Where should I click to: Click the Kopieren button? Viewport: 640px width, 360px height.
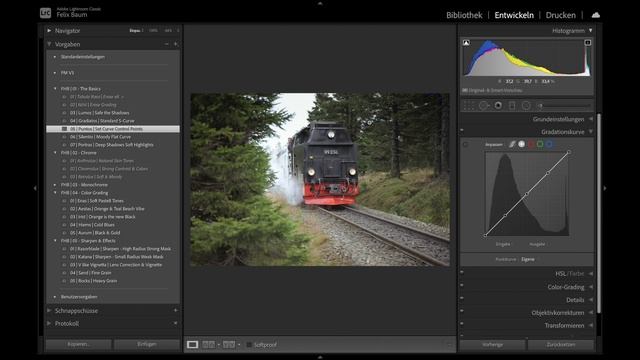[78, 344]
